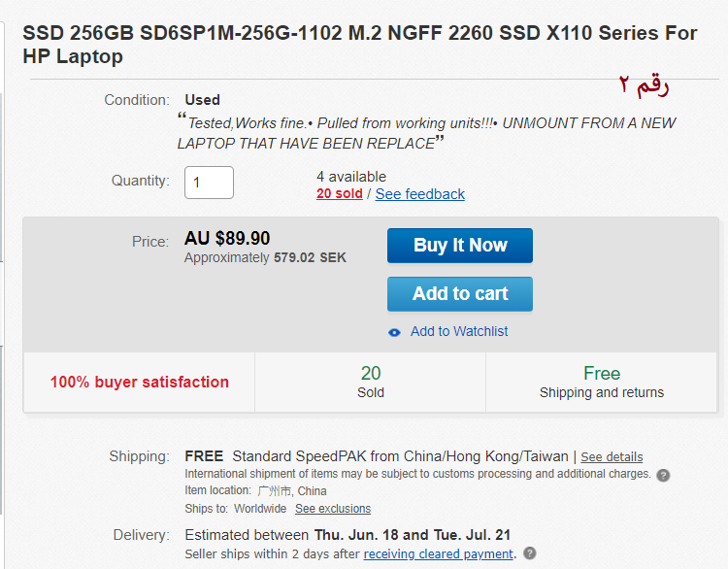Image resolution: width=728 pixels, height=569 pixels.
Task: Click the Free Shipping and returns cell
Action: point(602,383)
